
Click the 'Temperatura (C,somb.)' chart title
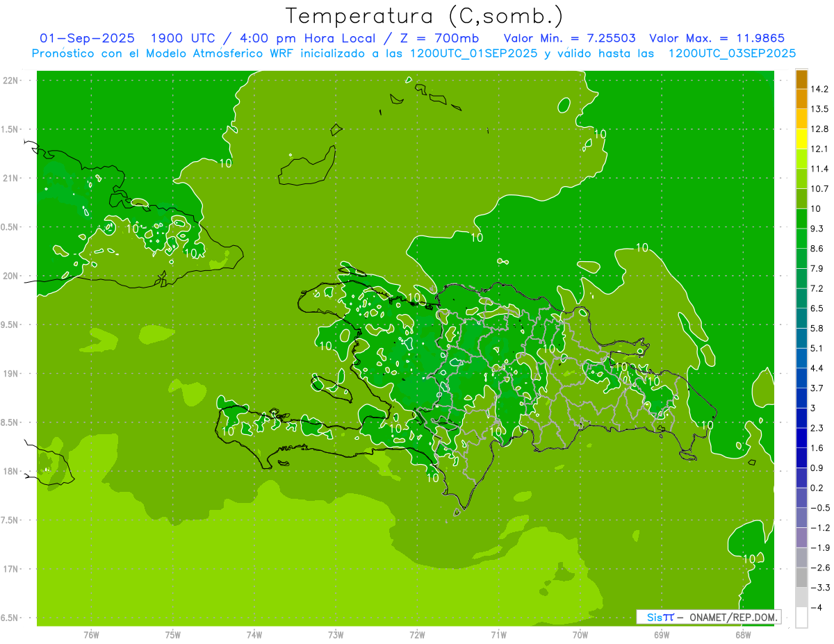[425, 16]
